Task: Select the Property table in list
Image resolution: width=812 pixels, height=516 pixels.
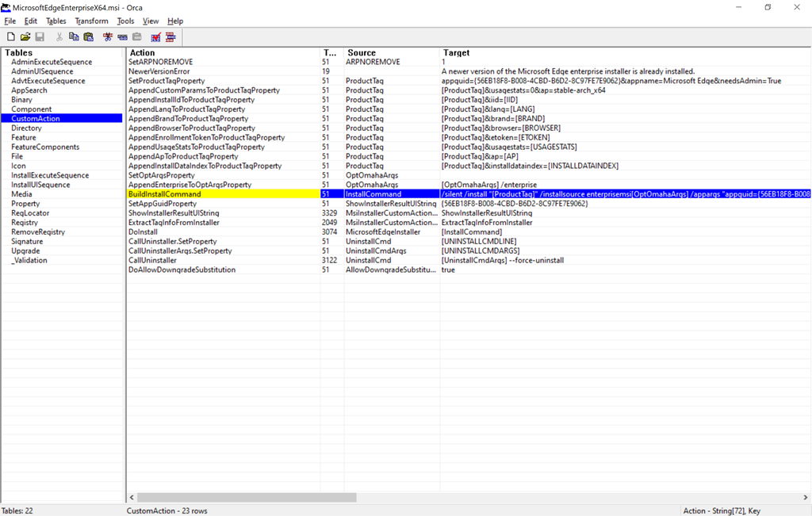Action: tap(25, 204)
